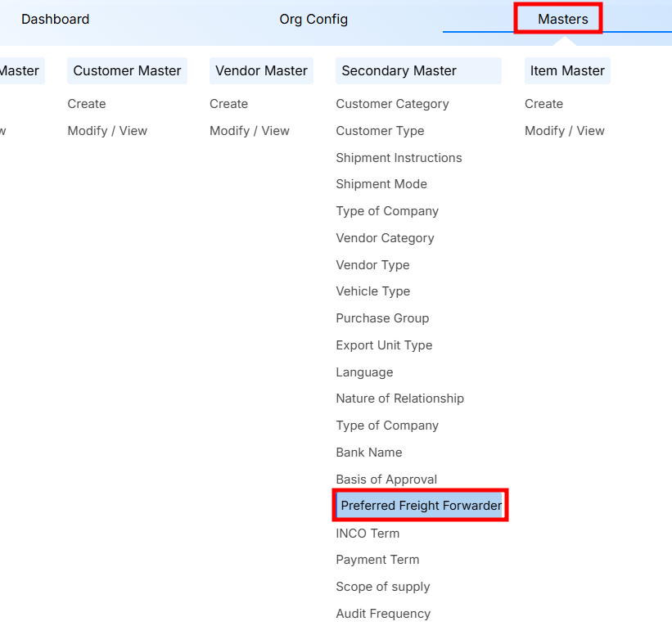
Task: Select Audit Frequency from the list
Action: click(x=382, y=614)
